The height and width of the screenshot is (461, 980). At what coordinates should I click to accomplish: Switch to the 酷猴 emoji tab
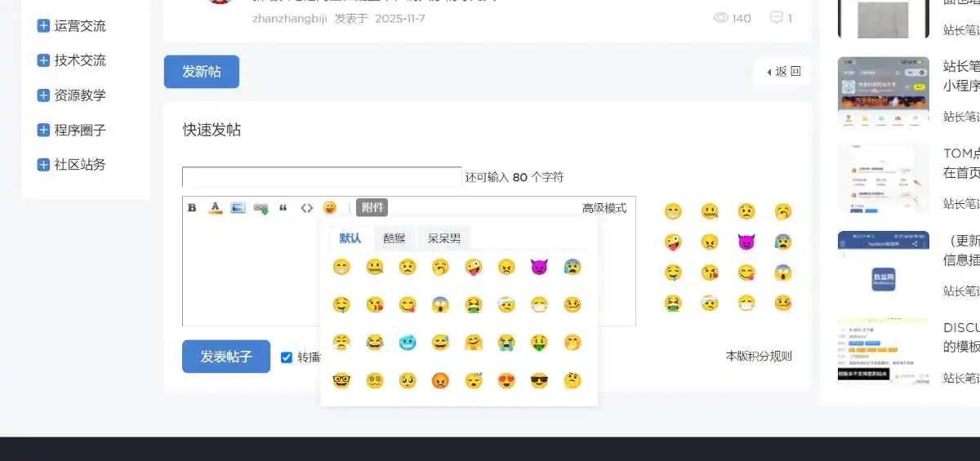[x=394, y=238]
